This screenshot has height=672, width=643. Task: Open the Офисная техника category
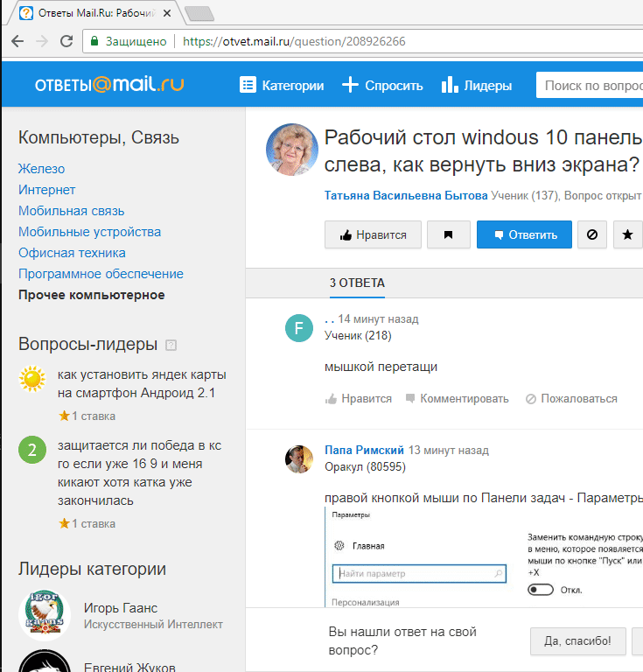[72, 252]
